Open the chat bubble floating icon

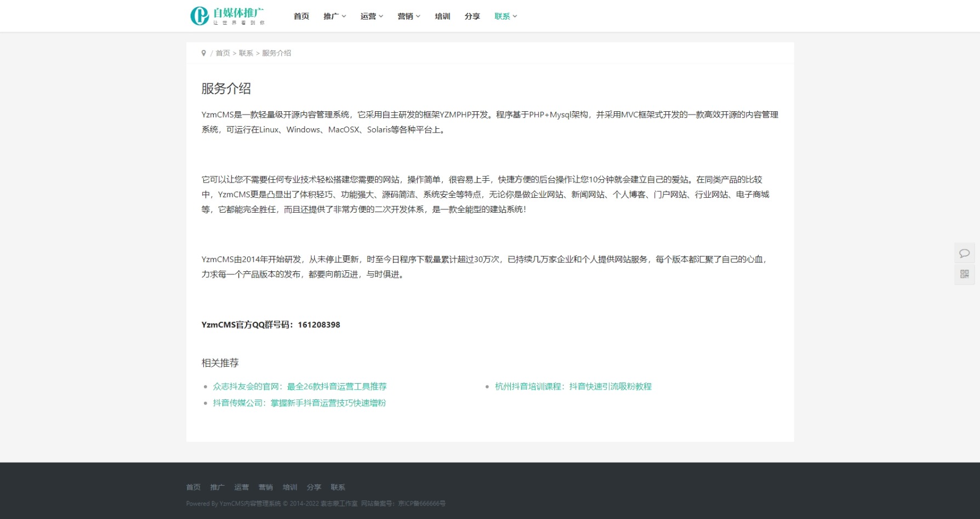964,253
